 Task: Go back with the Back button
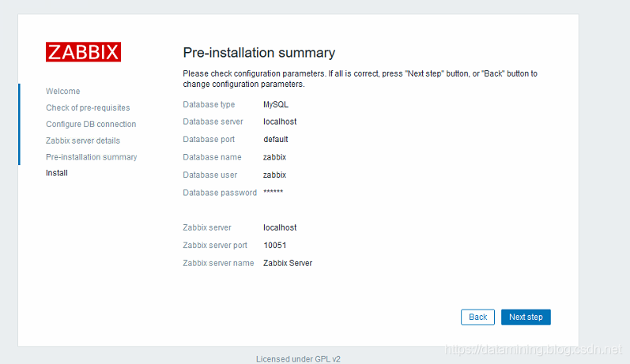click(x=477, y=317)
